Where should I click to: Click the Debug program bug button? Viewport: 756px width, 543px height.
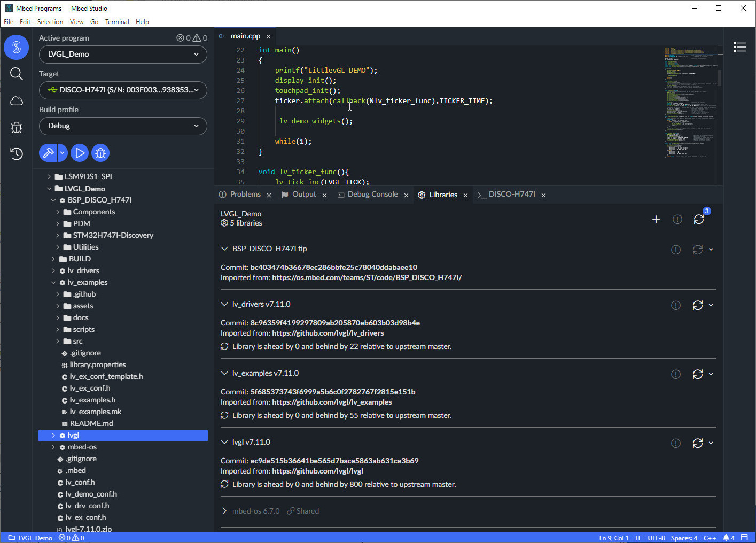click(x=100, y=153)
